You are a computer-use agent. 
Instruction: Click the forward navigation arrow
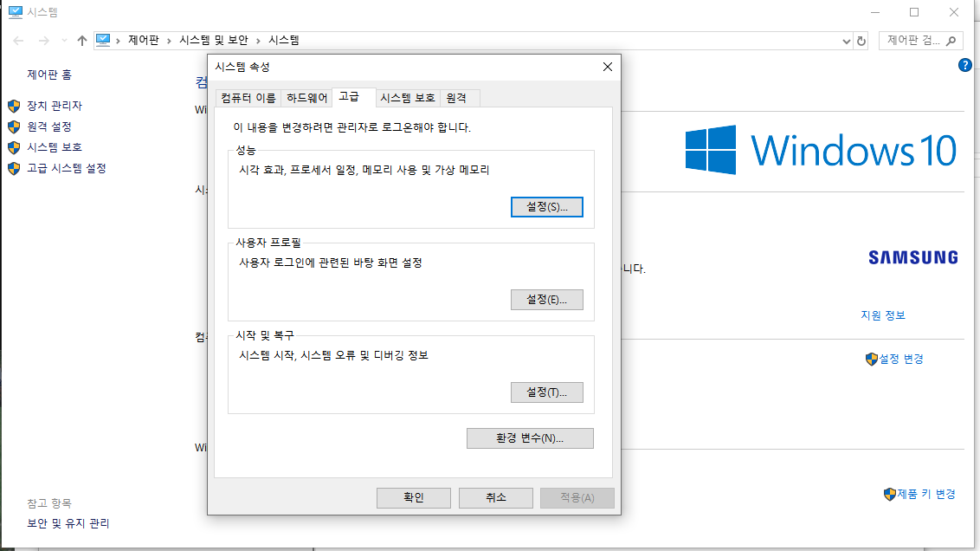44,41
